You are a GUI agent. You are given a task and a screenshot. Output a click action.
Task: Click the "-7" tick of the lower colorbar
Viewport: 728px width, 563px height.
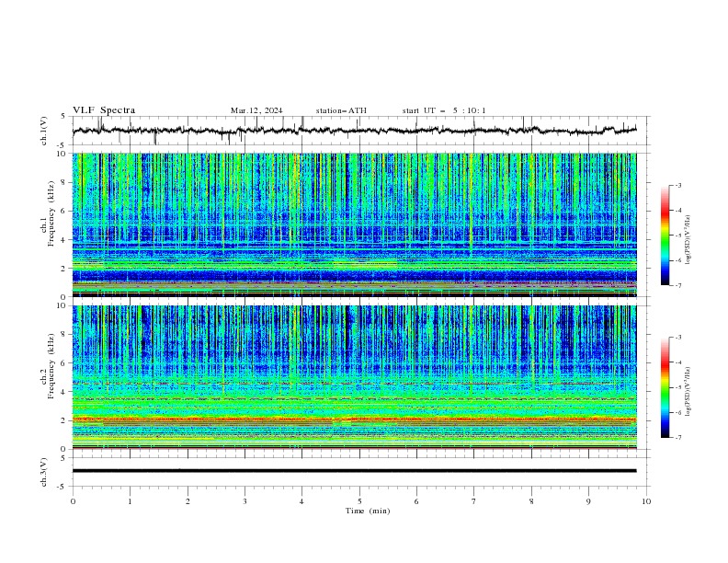677,437
